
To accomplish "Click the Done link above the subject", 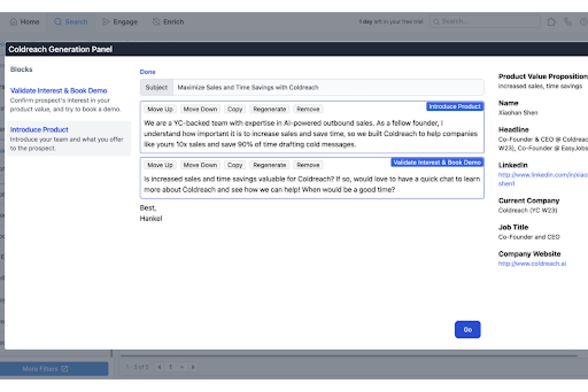I will tap(147, 72).
